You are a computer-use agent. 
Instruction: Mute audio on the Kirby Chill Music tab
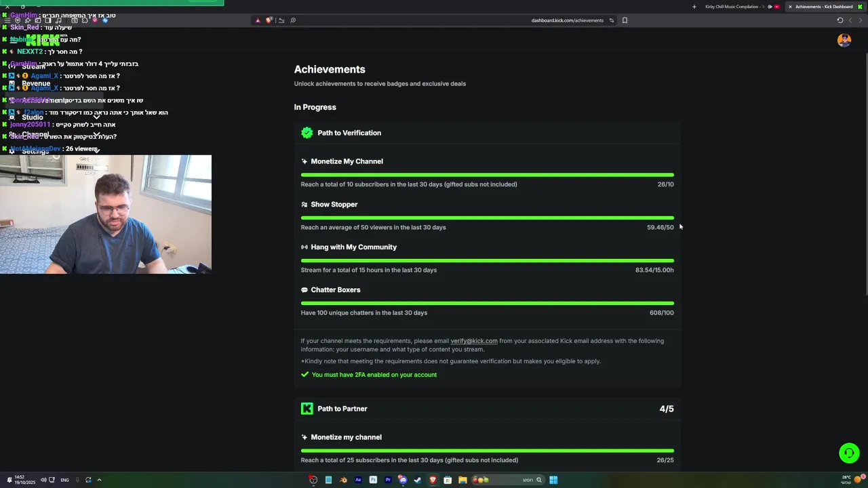(x=770, y=7)
